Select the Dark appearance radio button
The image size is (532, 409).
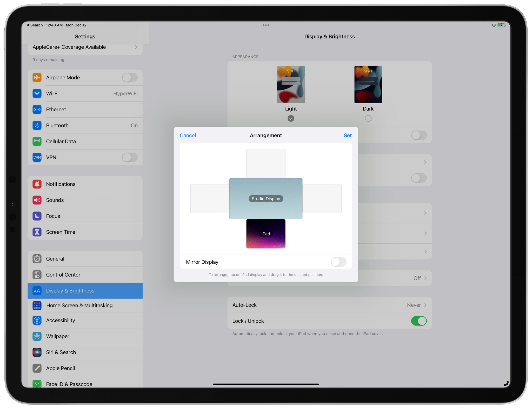(368, 119)
